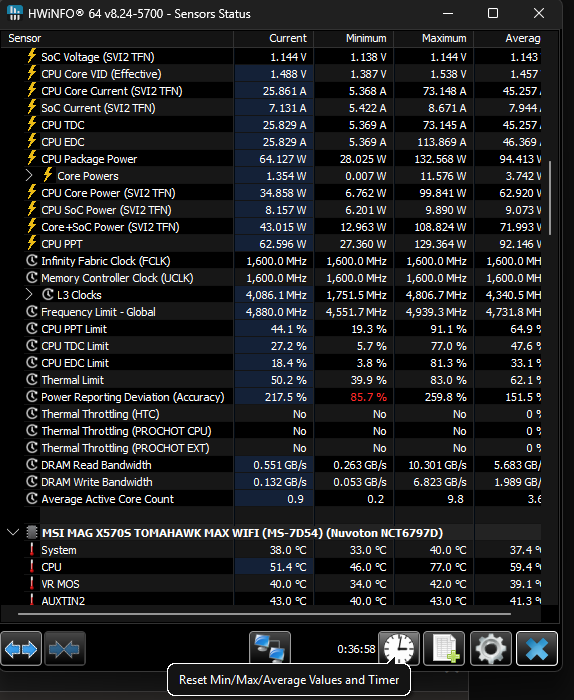This screenshot has height=700, width=574.
Task: Click the 0:36:58 elapsed timer text
Action: click(x=356, y=649)
